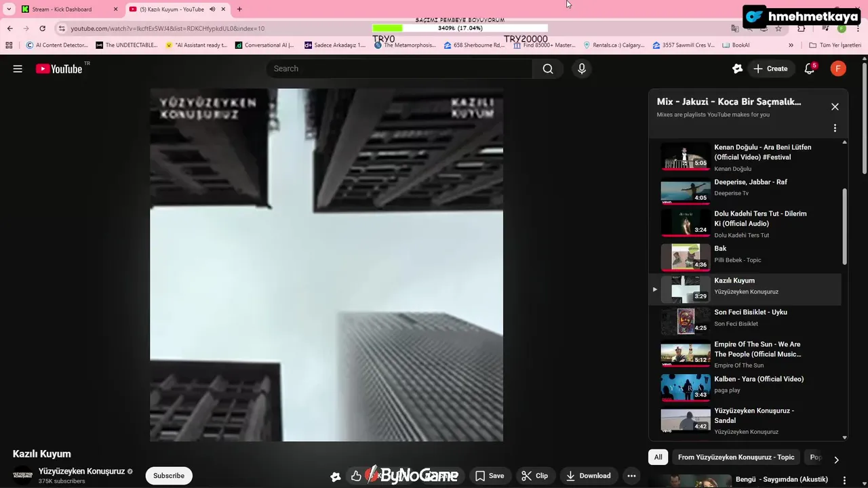Click the YouTube logo to go home

pyautogui.click(x=59, y=68)
